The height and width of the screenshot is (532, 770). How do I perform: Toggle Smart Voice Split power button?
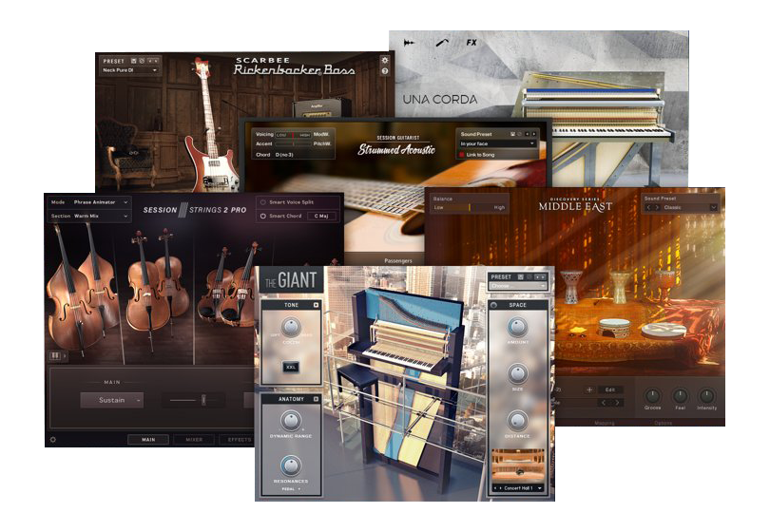pos(262,202)
